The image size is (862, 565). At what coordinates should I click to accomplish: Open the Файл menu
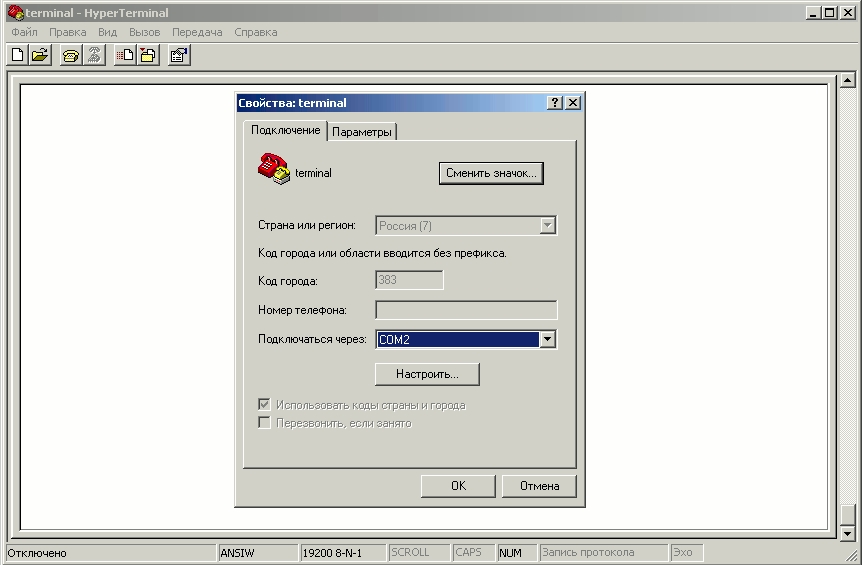click(x=24, y=32)
